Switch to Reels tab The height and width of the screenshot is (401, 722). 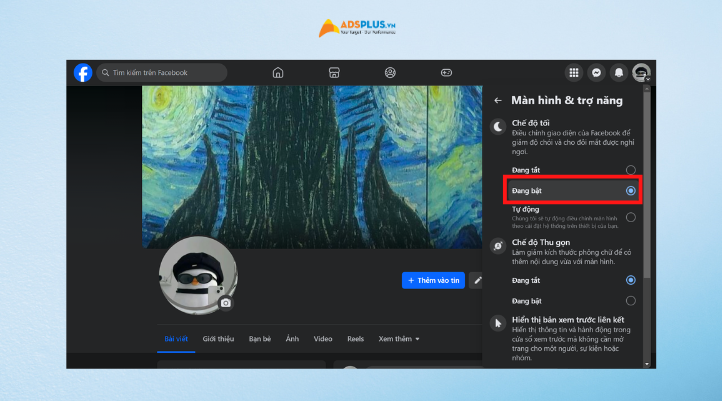(x=355, y=339)
